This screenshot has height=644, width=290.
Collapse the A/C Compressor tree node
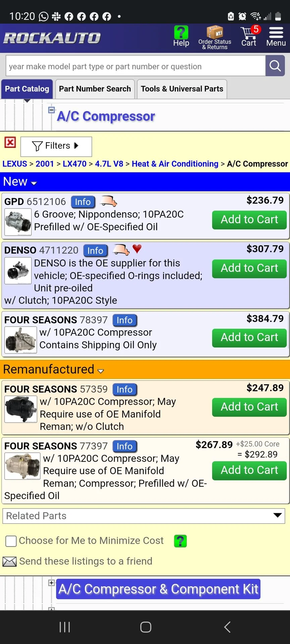click(51, 110)
